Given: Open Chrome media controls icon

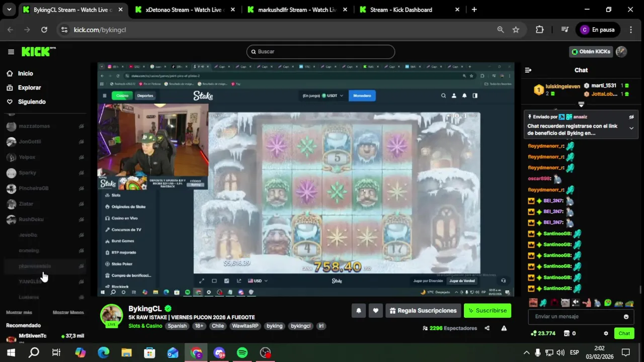Looking at the screenshot, I should 565,30.
